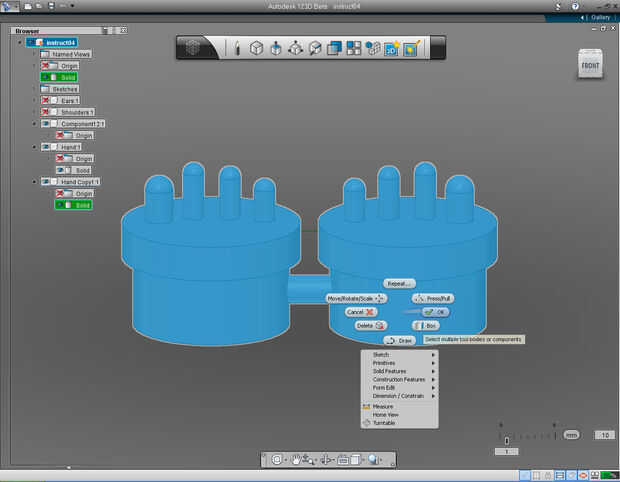Choose Turntable from the context menu

(399, 423)
